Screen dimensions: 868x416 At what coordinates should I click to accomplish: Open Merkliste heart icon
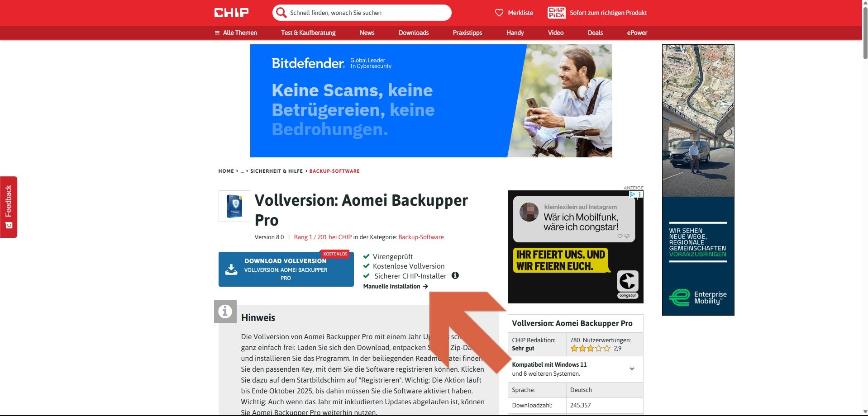[x=499, y=13]
